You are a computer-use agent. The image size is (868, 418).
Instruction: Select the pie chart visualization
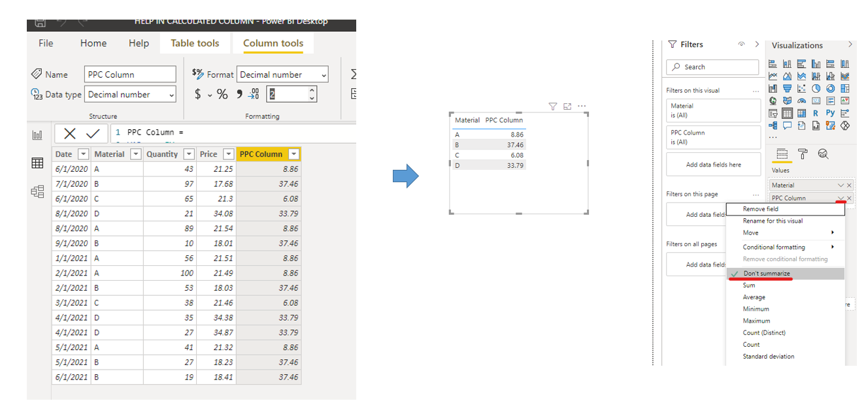(x=816, y=88)
